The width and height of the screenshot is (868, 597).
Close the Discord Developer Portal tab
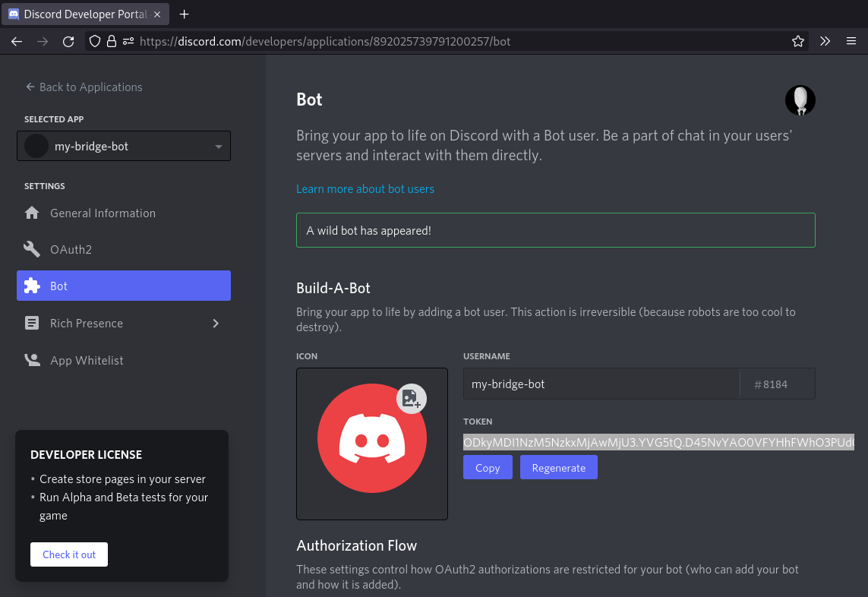coord(157,14)
